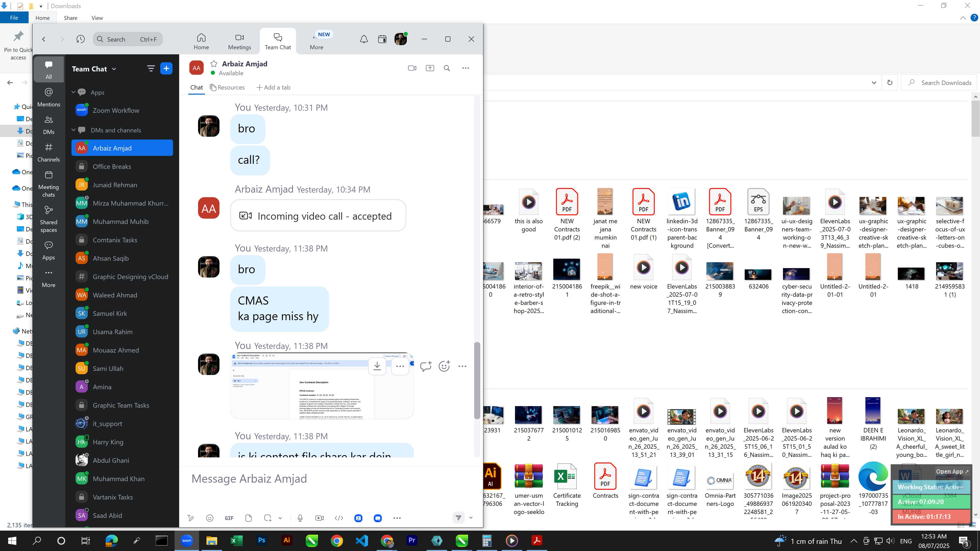980x551 pixels.
Task: Click Zoom Search box
Action: coord(128,39)
